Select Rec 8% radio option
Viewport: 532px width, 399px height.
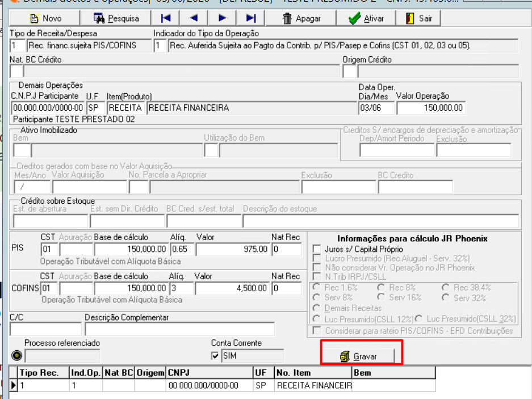[381, 287]
